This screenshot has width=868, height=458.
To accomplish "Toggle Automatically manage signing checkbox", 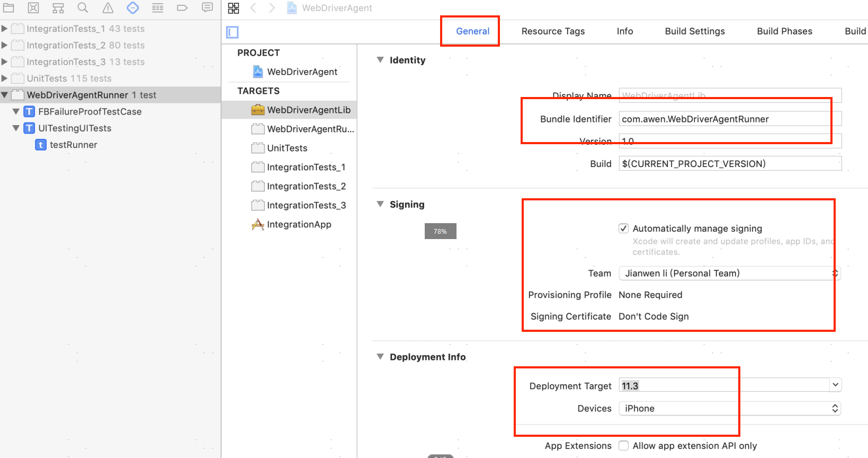I will click(x=623, y=228).
